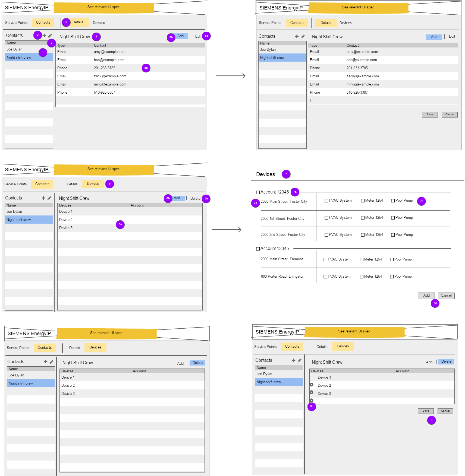Screen dimensions: 465x476
Task: Click the plus icon in the bottom-right Contacts panel
Action: pos(293,360)
